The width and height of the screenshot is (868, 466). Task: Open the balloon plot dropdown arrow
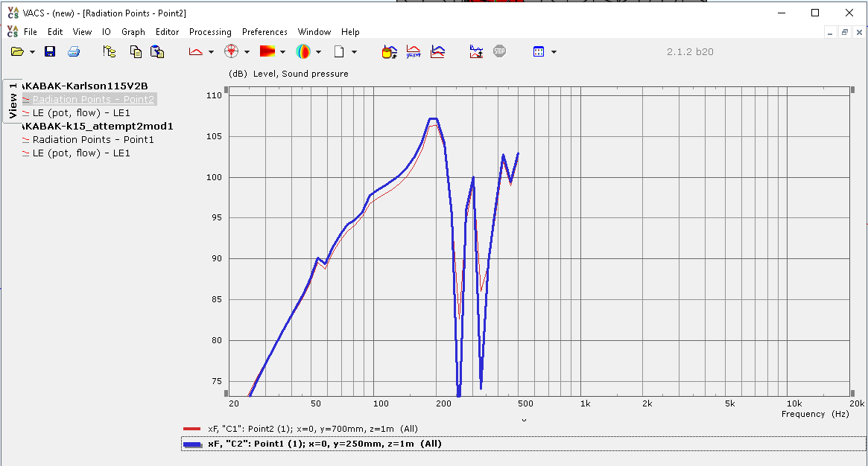(x=318, y=52)
